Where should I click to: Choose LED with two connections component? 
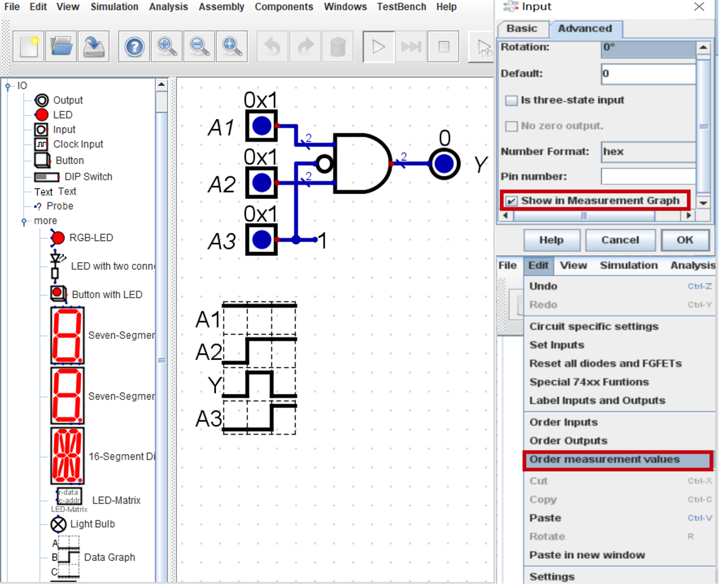[x=103, y=266]
